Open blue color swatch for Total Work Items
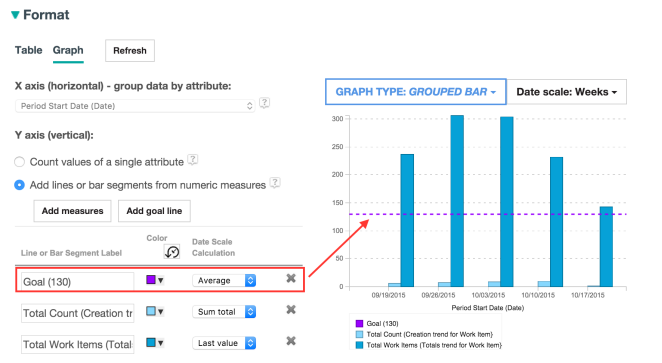Screen dimensions: 662x363 [155, 342]
